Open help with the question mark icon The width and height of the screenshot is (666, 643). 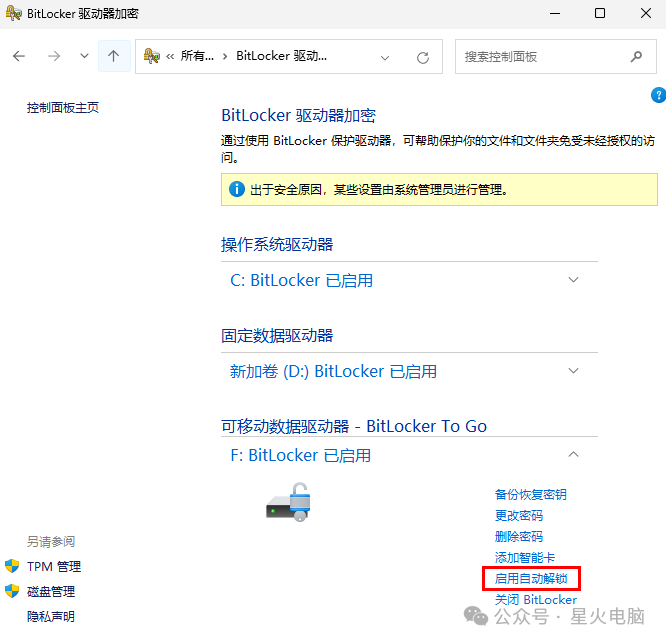pos(658,95)
